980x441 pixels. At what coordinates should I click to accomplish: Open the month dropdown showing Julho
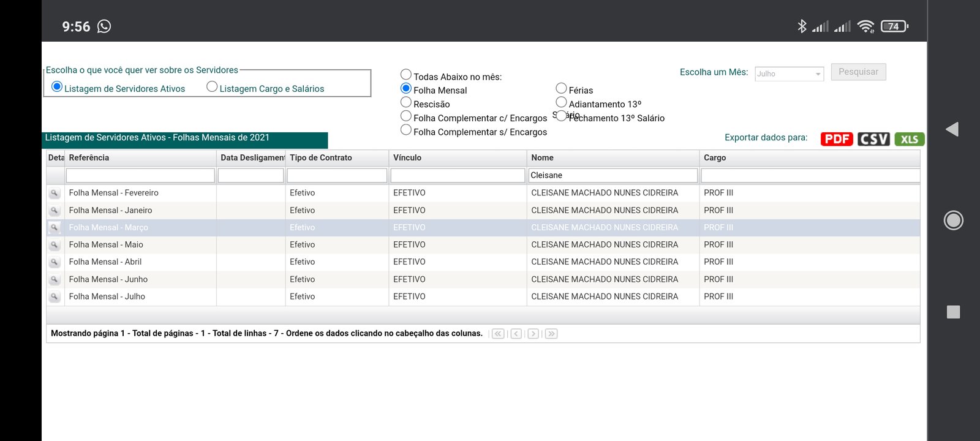pos(789,73)
